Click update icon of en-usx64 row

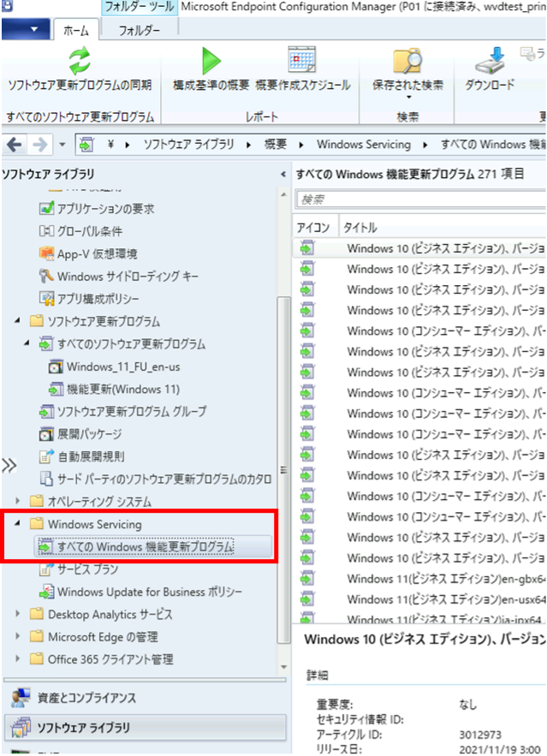[307, 598]
